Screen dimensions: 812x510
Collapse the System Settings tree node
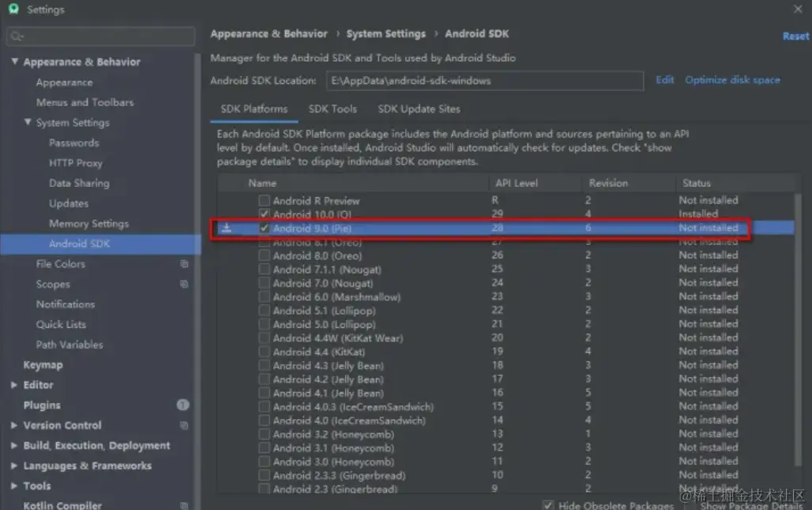click(x=28, y=122)
